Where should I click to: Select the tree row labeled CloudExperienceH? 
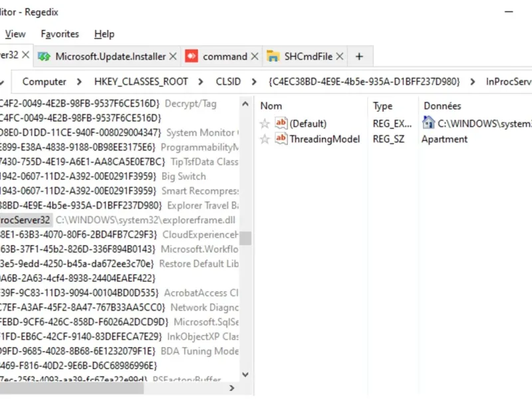click(x=119, y=235)
